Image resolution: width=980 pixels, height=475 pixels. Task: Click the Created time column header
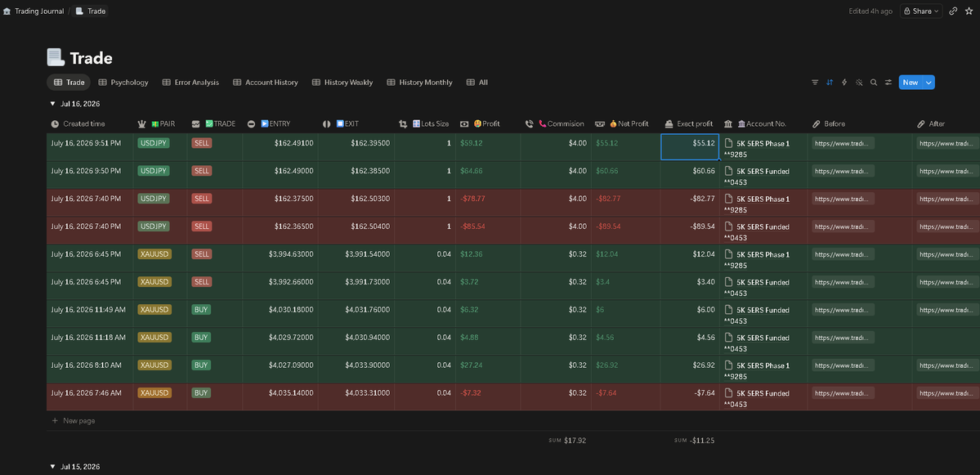click(90, 123)
